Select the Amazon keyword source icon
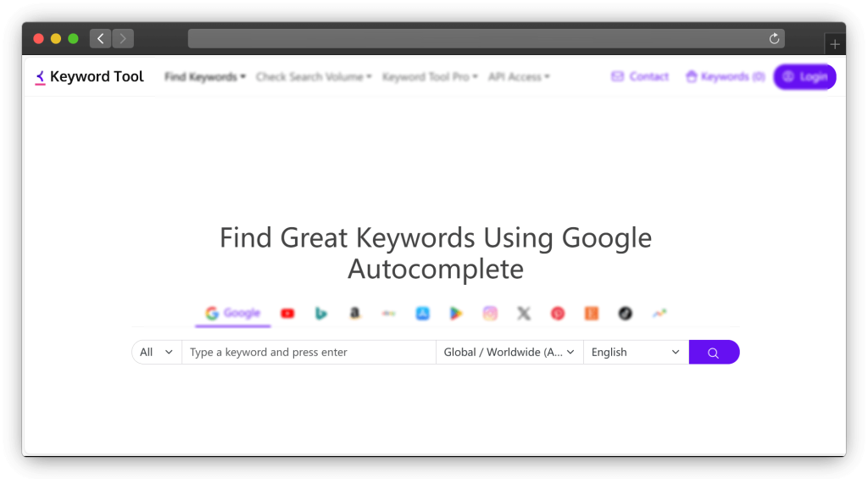Screen dimensions: 868x479 pos(355,314)
